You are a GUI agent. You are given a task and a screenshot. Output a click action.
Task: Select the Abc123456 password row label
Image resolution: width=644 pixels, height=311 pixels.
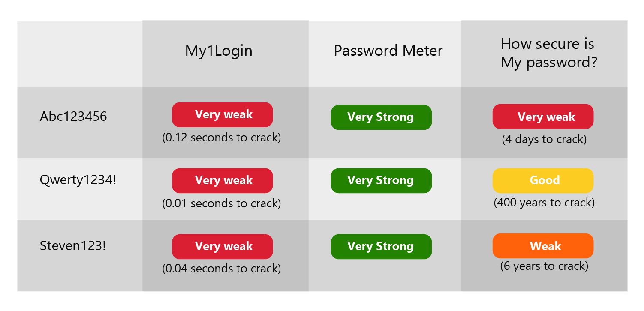[73, 116]
